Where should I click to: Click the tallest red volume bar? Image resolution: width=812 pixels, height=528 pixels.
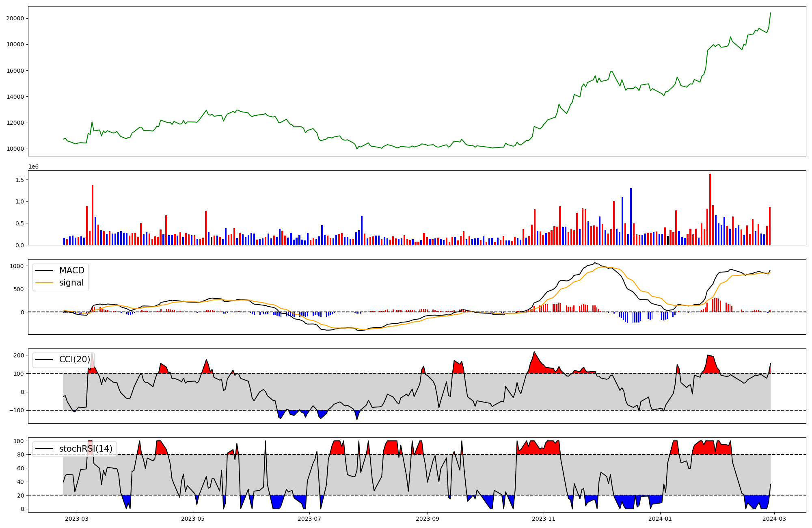coord(710,209)
